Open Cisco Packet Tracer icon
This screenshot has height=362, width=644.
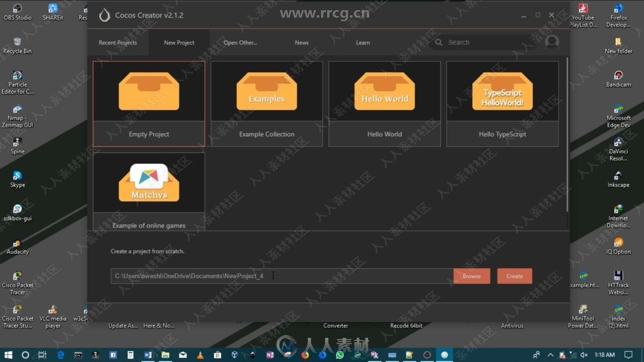[x=18, y=283]
